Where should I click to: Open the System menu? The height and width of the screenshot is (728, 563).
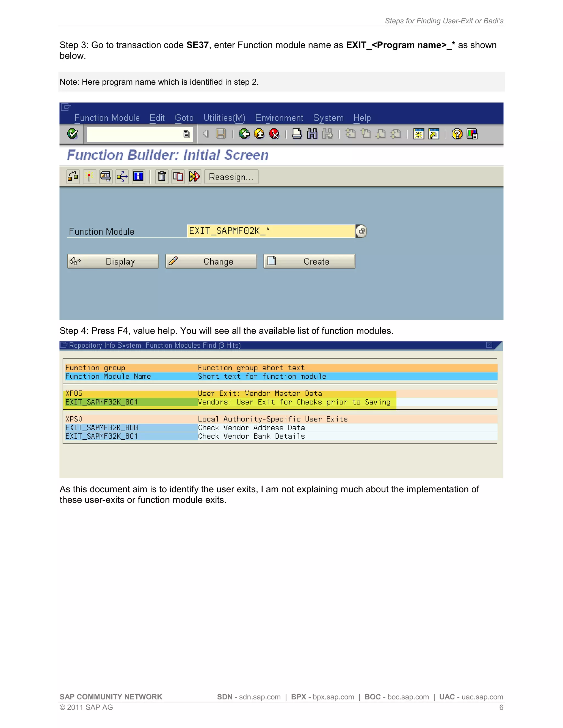pos(328,118)
